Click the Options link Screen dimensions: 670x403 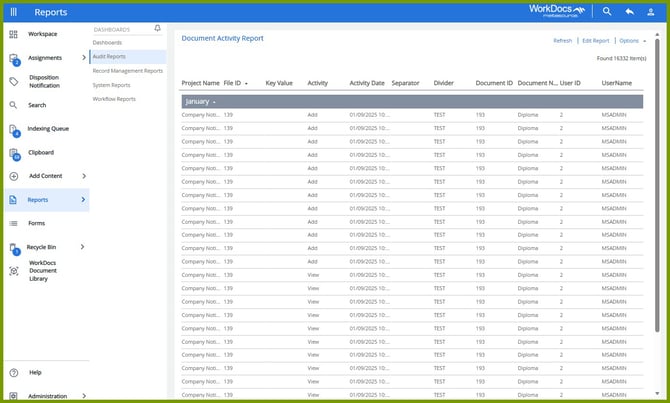pyautogui.click(x=629, y=41)
